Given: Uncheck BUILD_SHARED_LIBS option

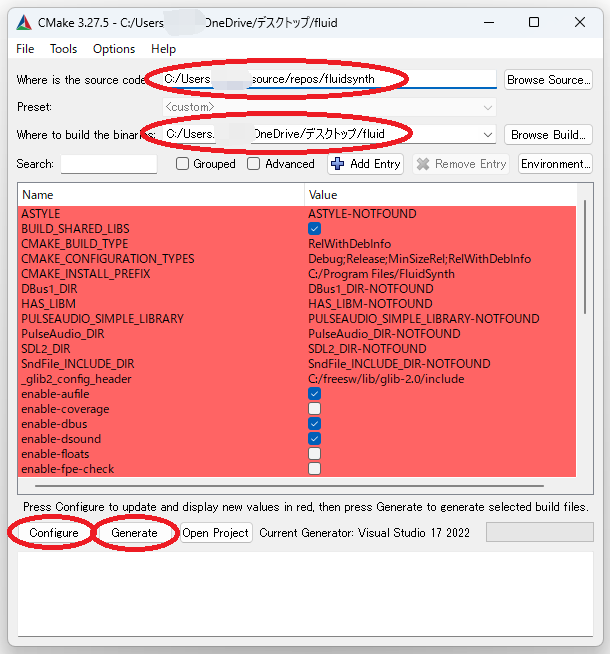Looking at the screenshot, I should pyautogui.click(x=314, y=229).
